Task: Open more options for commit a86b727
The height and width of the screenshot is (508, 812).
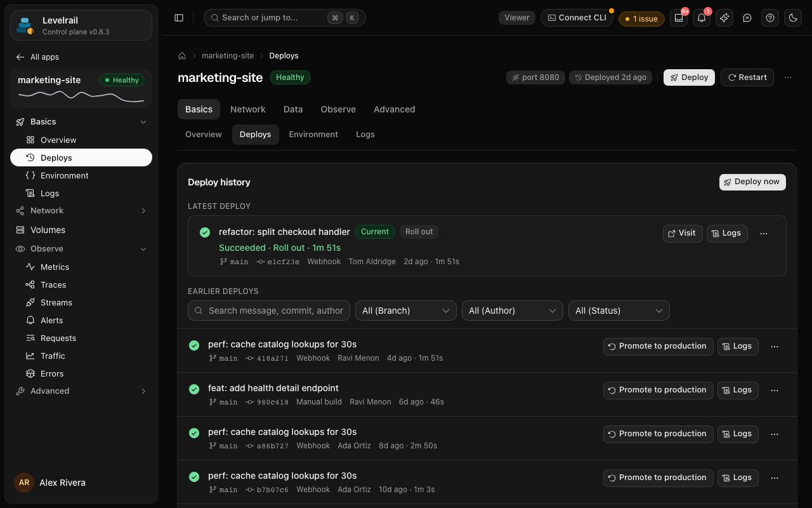Action: (x=775, y=434)
